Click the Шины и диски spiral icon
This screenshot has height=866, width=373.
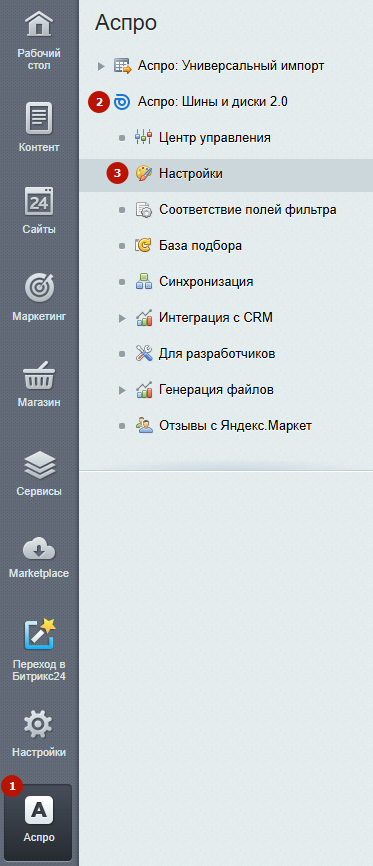(x=122, y=102)
